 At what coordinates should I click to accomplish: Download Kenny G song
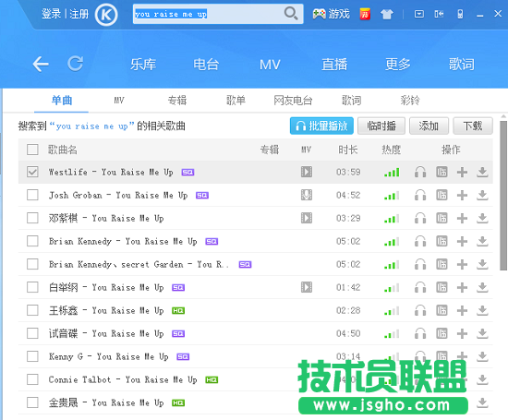[482, 356]
